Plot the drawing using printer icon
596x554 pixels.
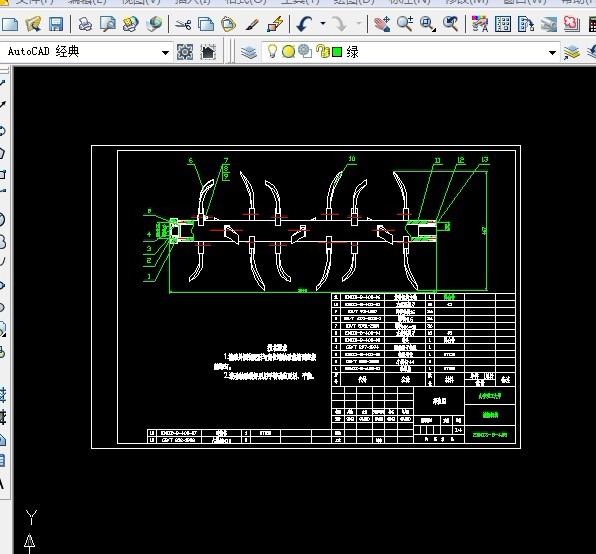(x=85, y=24)
